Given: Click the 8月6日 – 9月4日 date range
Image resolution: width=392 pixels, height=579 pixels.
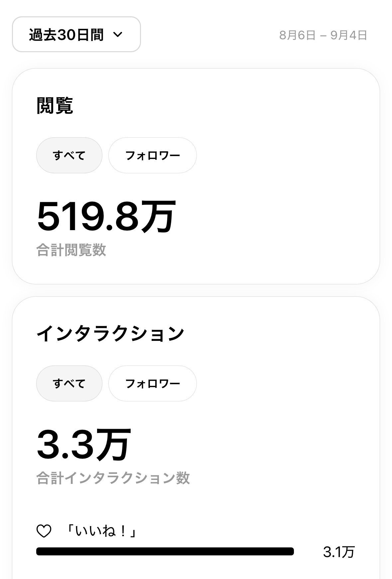Looking at the screenshot, I should [323, 35].
